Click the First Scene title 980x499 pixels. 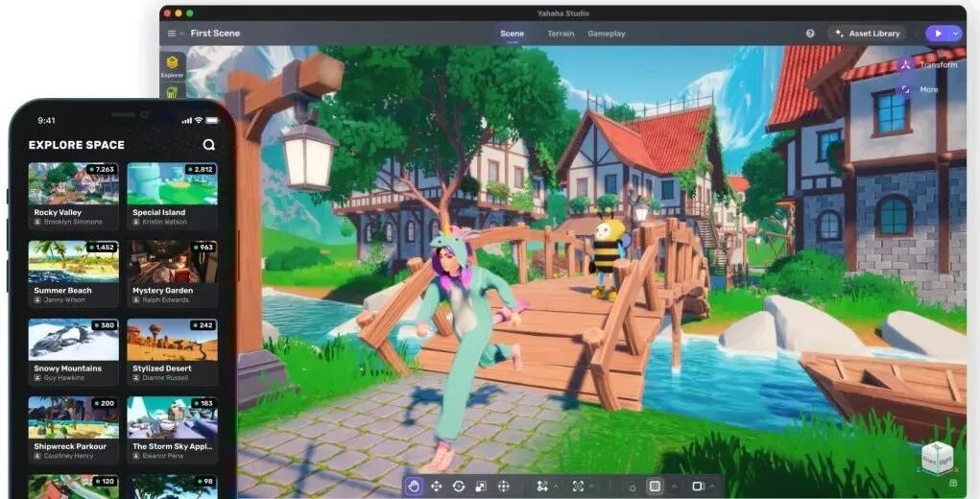point(215,33)
